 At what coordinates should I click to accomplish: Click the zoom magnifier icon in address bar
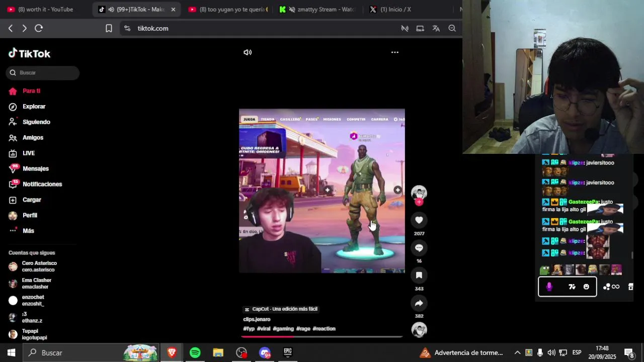(452, 29)
